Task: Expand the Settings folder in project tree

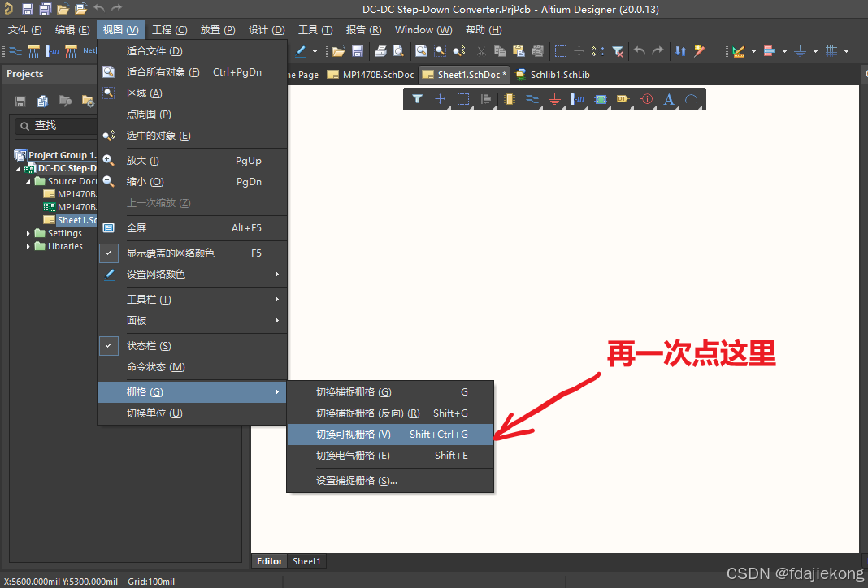Action: click(x=28, y=233)
